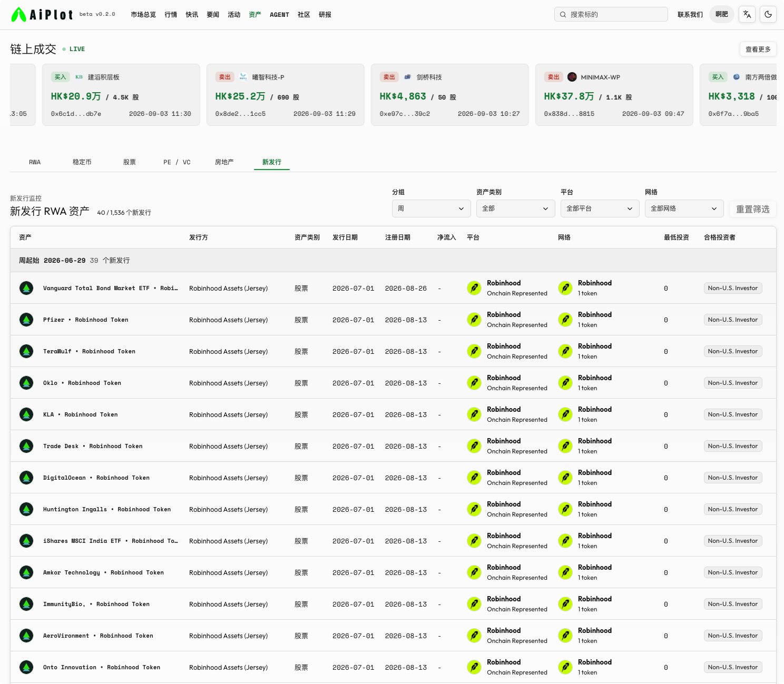
Task: Open the 建滔积层板 trade card
Action: [121, 95]
